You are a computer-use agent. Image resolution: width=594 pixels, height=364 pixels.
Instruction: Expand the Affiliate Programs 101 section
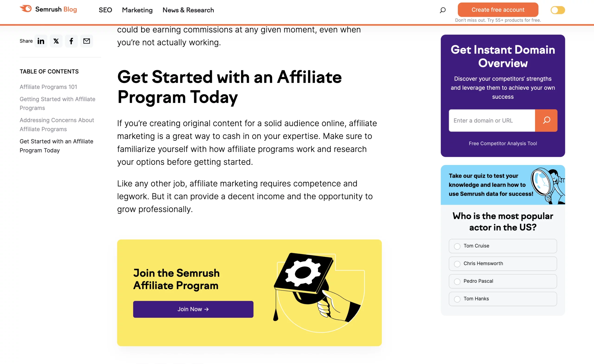tap(48, 86)
